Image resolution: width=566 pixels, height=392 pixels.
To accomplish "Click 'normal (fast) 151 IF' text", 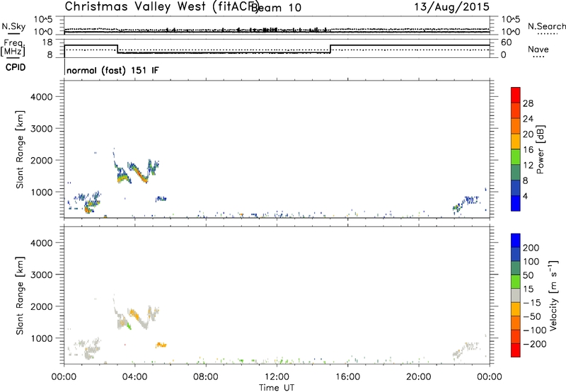I will tap(112, 70).
